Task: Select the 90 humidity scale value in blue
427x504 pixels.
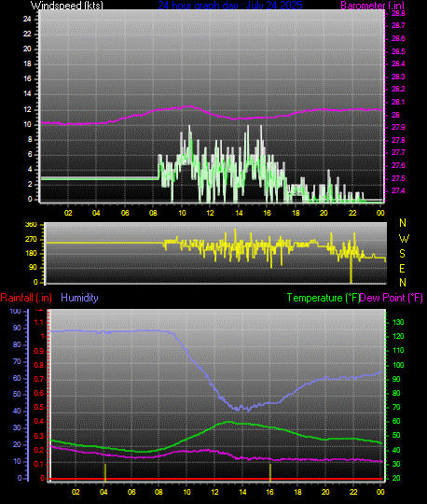Action: tap(17, 328)
